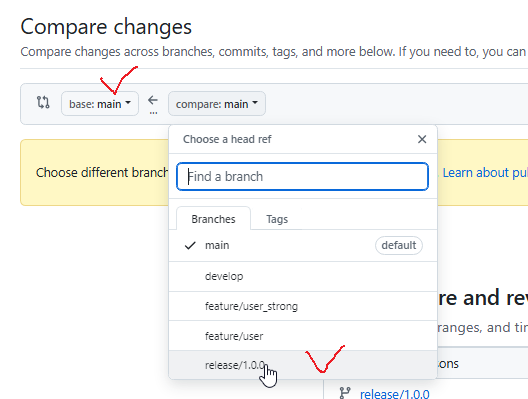This screenshot has height=399, width=528.
Task: Click the checkmark icon next to main
Action: point(190,245)
